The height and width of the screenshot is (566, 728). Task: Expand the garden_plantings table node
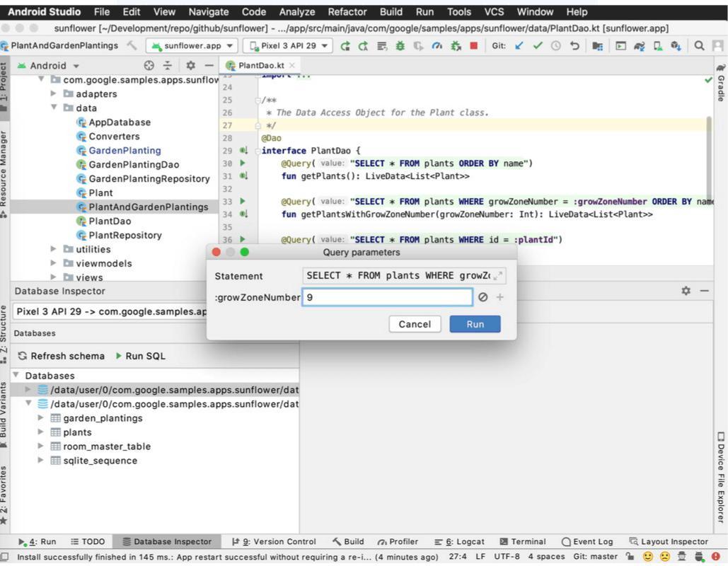pos(41,418)
